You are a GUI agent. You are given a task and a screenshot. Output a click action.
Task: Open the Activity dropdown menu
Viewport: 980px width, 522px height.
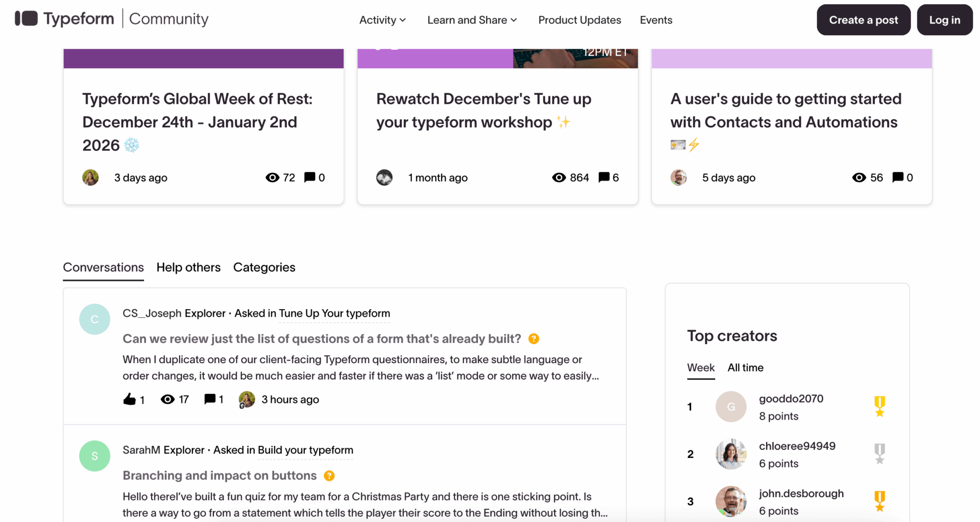click(382, 20)
